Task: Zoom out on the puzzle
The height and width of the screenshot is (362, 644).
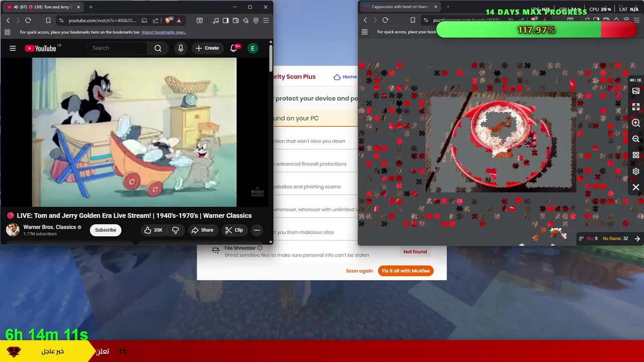Action: [x=636, y=139]
